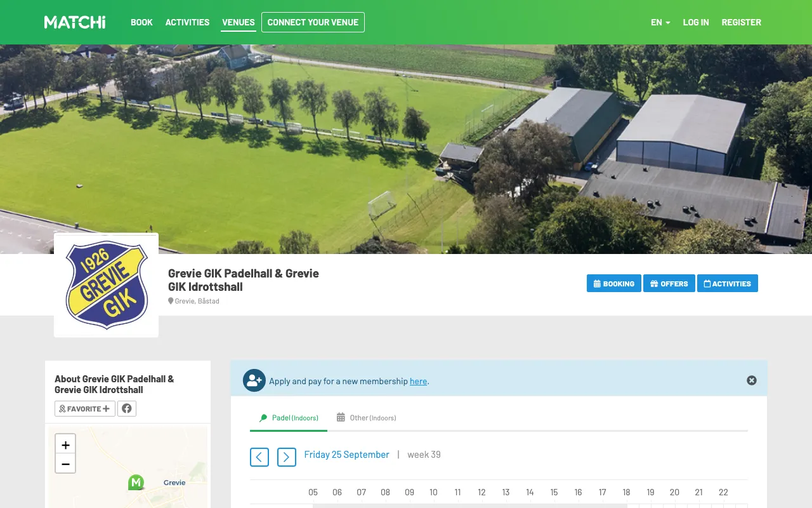Image resolution: width=812 pixels, height=508 pixels.
Task: Click the 09 hour label in schedule
Action: (409, 492)
